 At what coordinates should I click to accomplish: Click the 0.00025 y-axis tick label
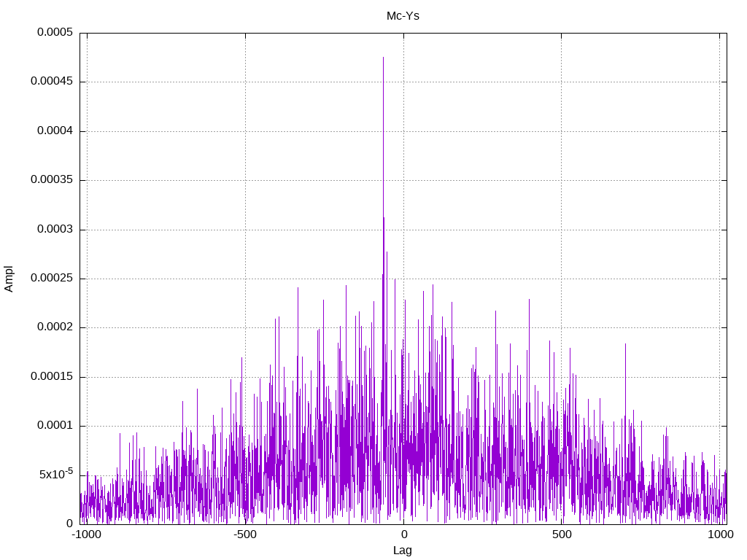point(52,278)
